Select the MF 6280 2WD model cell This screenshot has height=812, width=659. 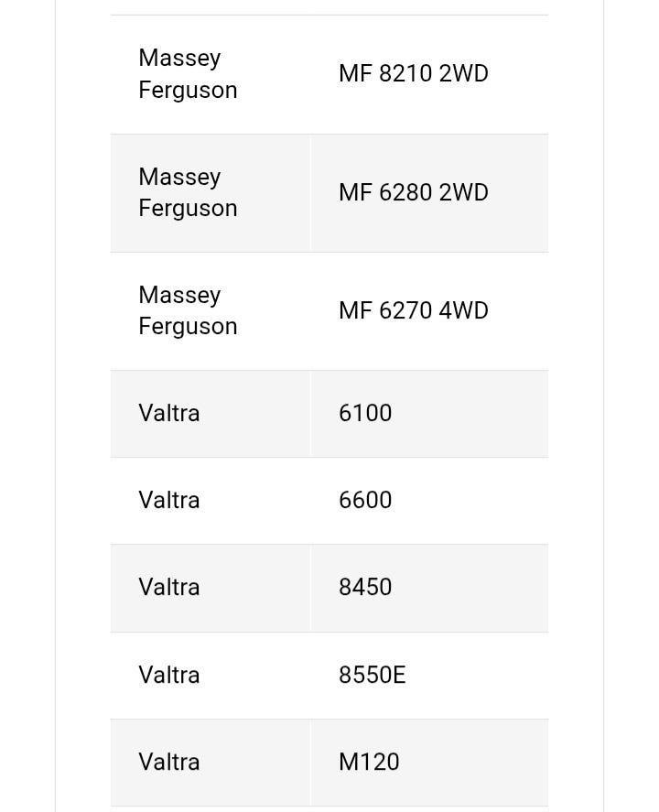tap(414, 192)
